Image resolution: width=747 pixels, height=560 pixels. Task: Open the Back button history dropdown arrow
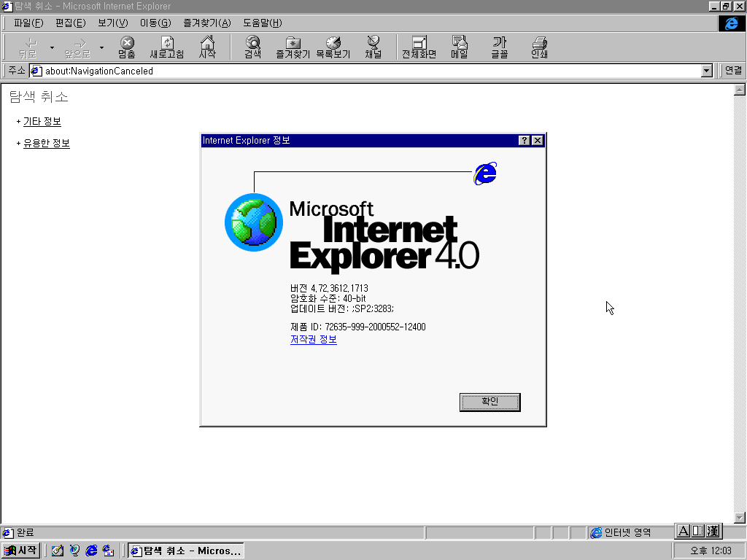[x=52, y=47]
